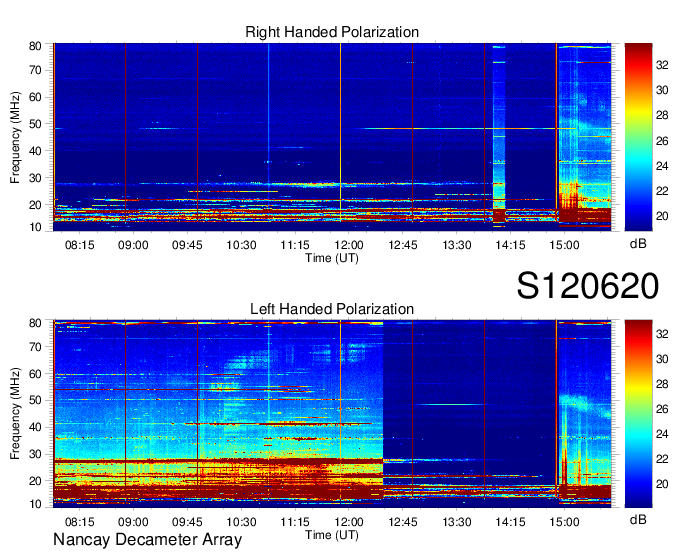
Task: Click the 28 dB tick on Left Handed colorbar
Action: tap(662, 384)
